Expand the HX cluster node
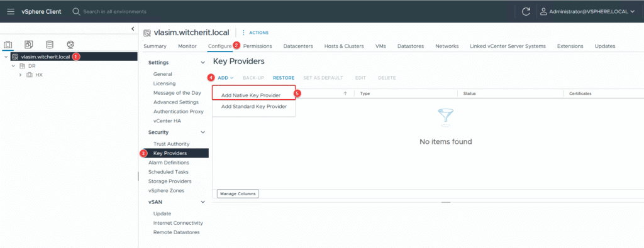Screen dimensions: 644x248 (21, 75)
